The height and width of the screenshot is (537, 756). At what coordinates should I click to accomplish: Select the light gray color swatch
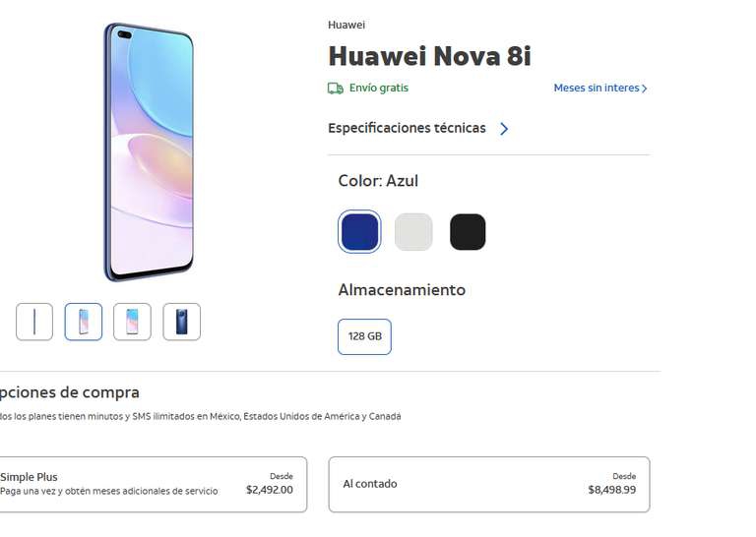click(413, 232)
